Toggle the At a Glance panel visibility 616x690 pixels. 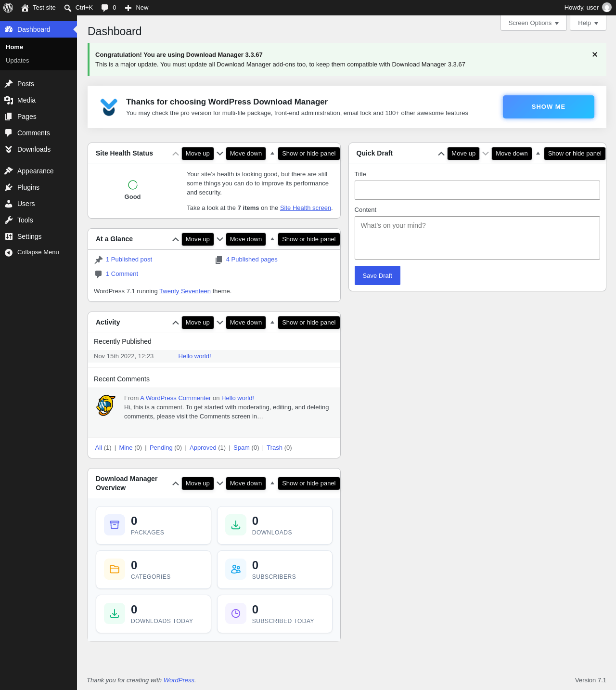[272, 239]
